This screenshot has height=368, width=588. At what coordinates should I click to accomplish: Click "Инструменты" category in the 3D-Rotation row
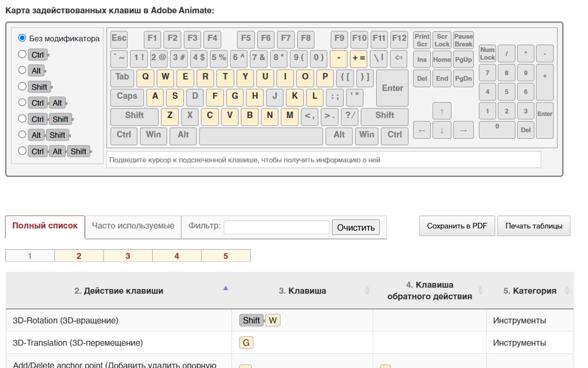tap(520, 321)
